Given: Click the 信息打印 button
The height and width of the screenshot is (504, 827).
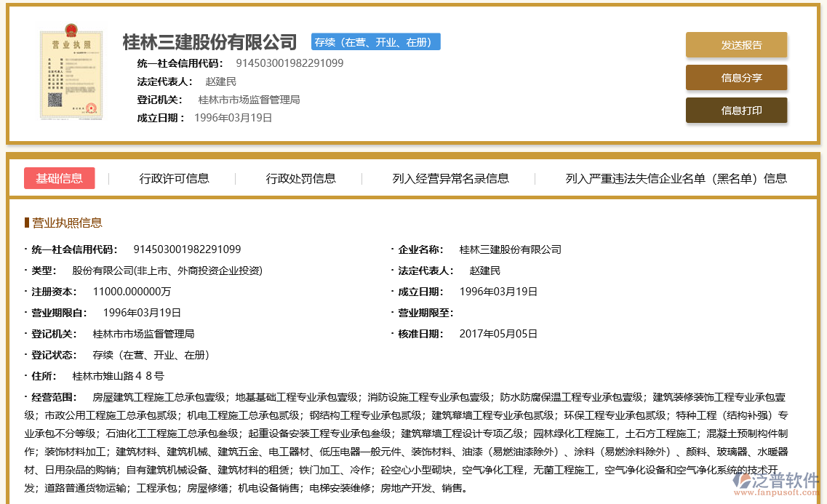Looking at the screenshot, I should [736, 111].
